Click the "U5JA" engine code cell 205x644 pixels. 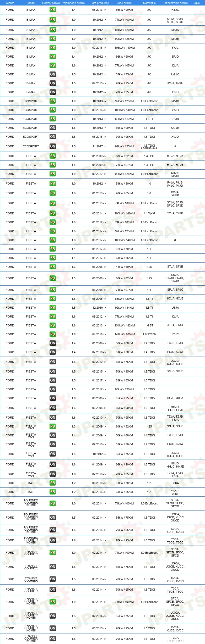[175, 308]
